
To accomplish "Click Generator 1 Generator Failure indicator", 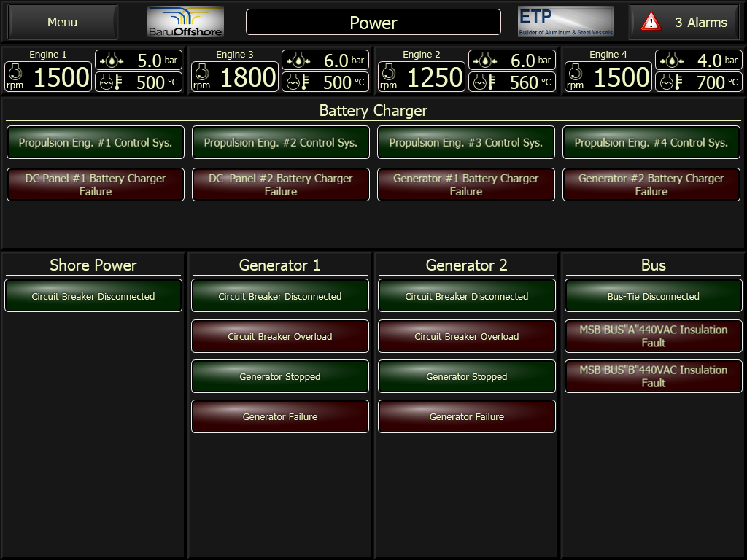I will click(280, 416).
